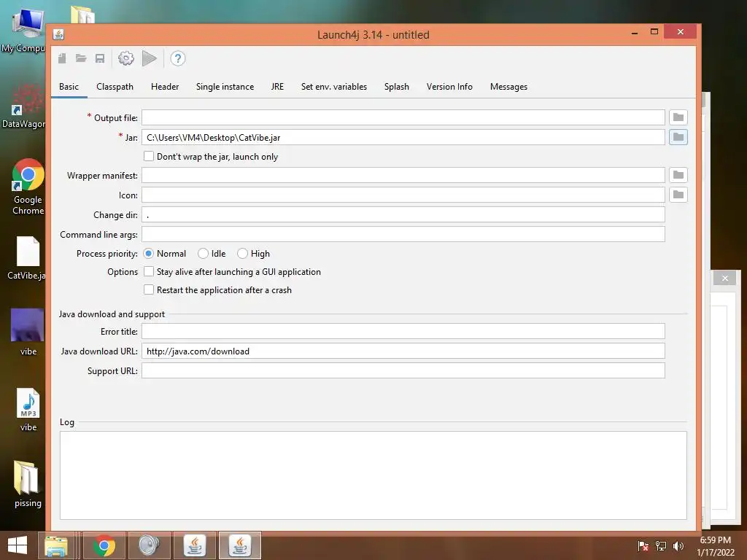The image size is (747, 560).
Task: Stay on the Basic tab
Action: click(x=69, y=87)
